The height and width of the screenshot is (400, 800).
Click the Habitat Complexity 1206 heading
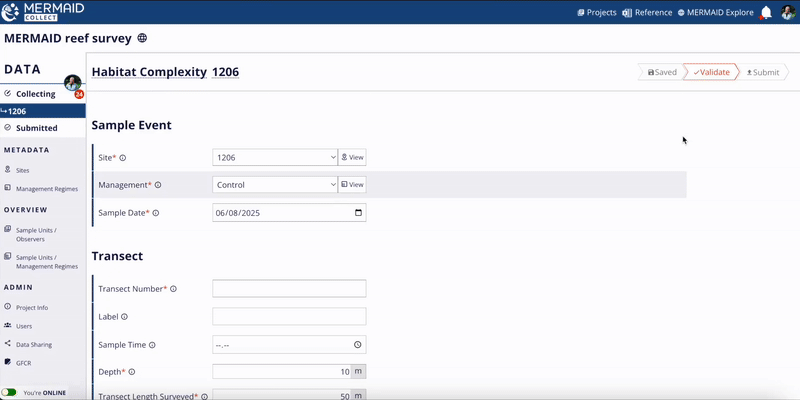tap(165, 72)
